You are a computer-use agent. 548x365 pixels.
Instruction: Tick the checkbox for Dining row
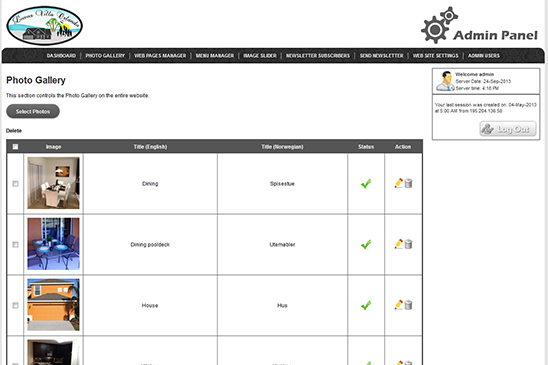coord(15,184)
